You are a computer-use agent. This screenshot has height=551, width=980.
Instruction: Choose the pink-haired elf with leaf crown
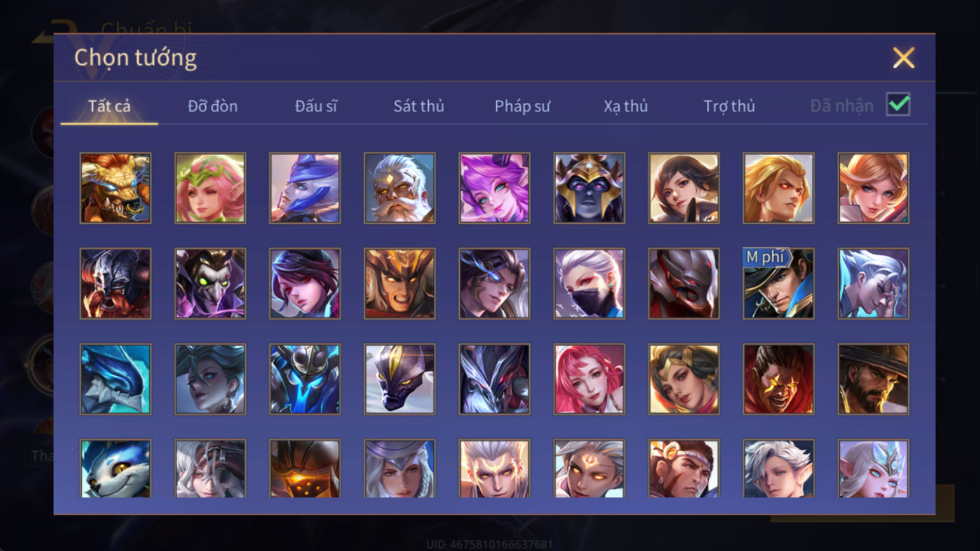pos(210,188)
